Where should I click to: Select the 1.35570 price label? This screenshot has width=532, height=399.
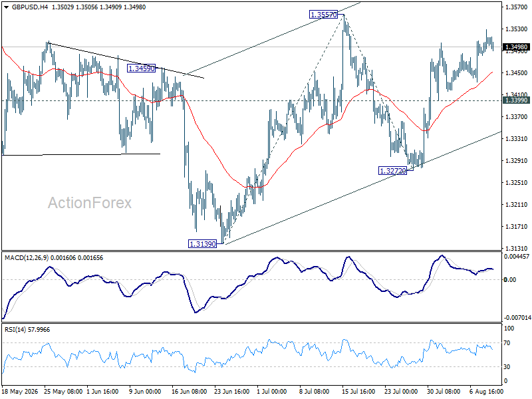tap(324, 15)
